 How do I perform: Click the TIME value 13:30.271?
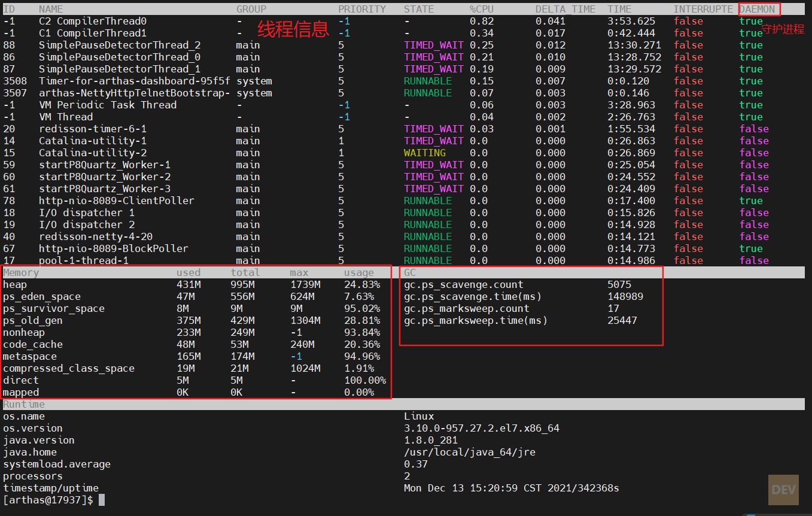pyautogui.click(x=634, y=45)
